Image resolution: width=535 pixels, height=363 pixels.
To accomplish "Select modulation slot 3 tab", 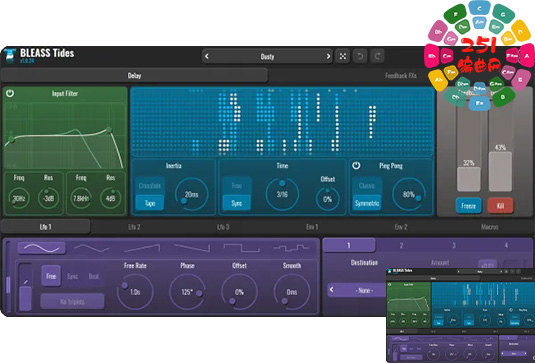I will click(x=454, y=245).
